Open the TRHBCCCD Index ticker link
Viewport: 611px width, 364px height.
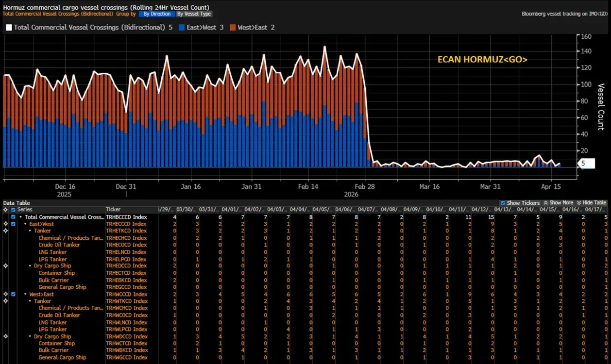coord(126,217)
